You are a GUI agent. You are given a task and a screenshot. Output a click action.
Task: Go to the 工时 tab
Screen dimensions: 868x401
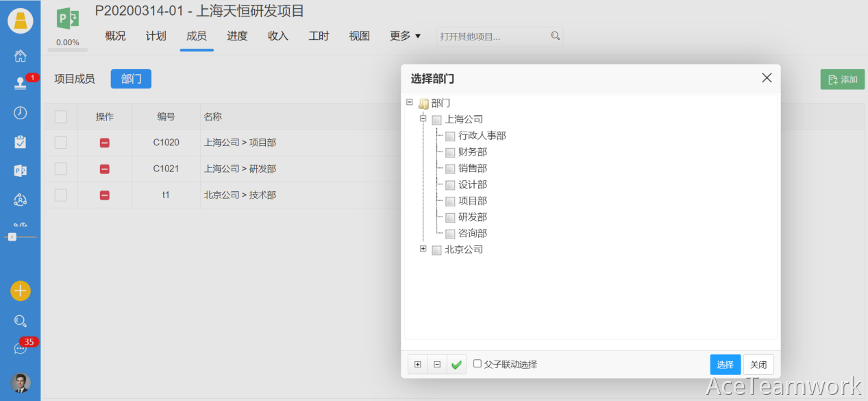point(319,36)
